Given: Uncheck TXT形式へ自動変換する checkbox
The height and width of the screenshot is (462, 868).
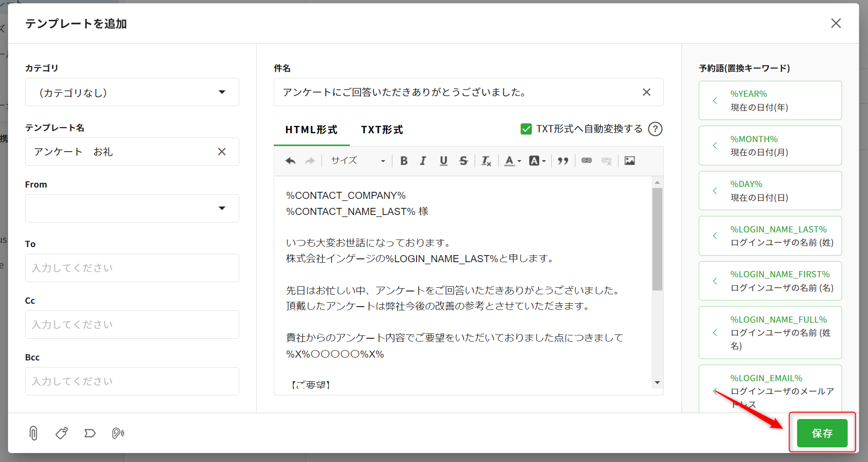Looking at the screenshot, I should 526,129.
